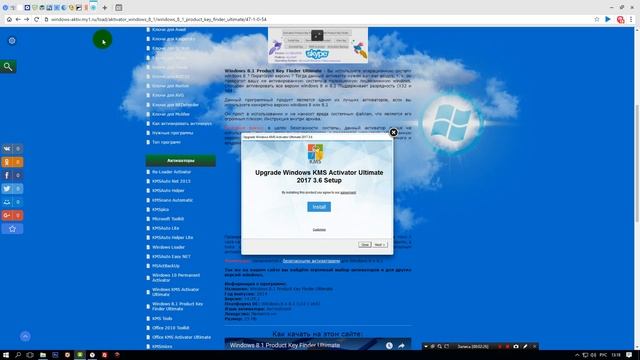Click the Skype banner thumbnail at the top
640x360 pixels.
pos(318,45)
